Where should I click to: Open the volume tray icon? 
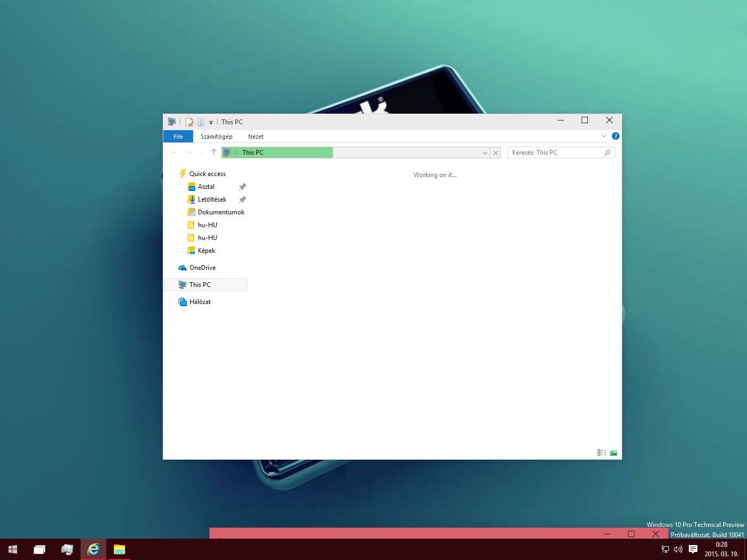[x=678, y=549]
